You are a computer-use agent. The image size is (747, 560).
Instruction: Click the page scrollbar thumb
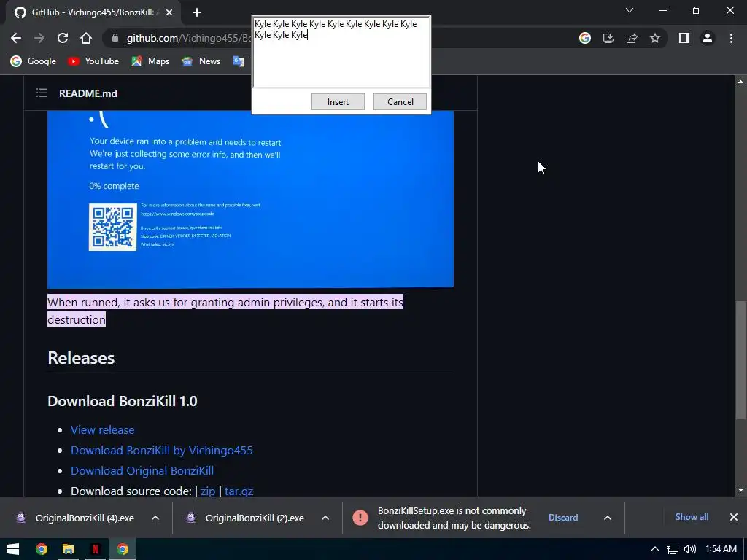pyautogui.click(x=740, y=359)
